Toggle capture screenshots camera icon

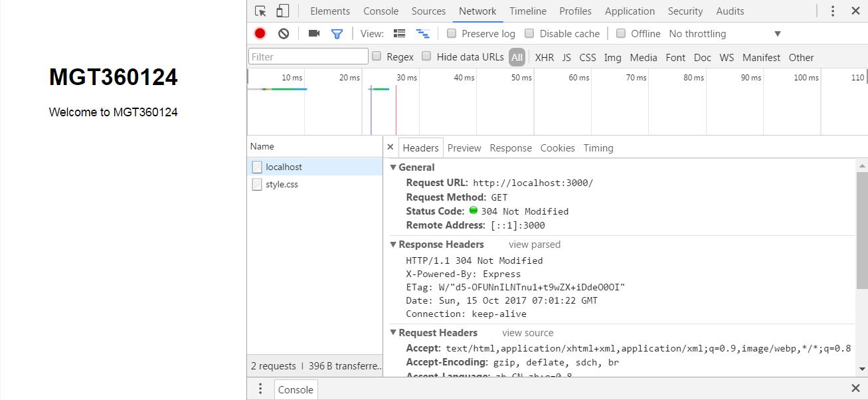coord(314,33)
